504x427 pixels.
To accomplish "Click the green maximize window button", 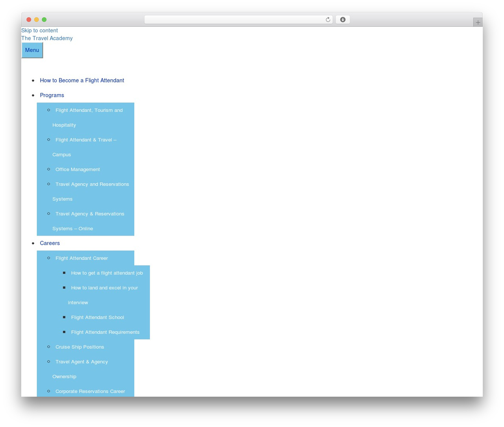I will [x=44, y=20].
